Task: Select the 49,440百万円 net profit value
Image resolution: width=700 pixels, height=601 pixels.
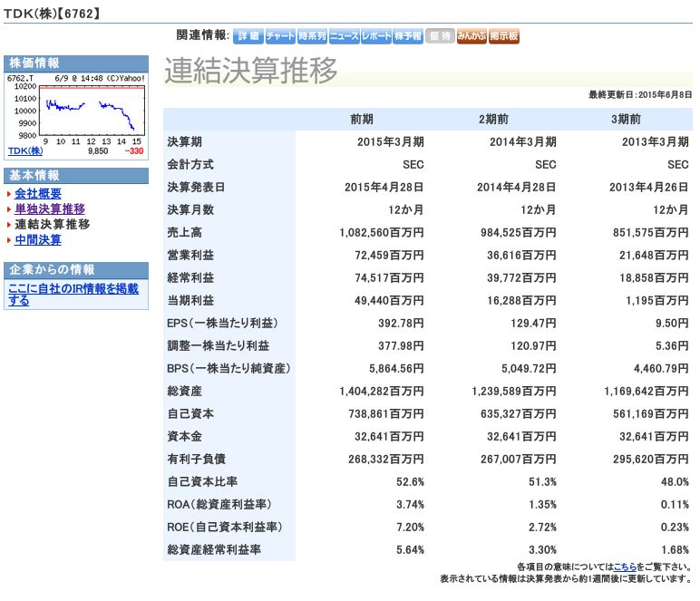Action: tap(389, 300)
